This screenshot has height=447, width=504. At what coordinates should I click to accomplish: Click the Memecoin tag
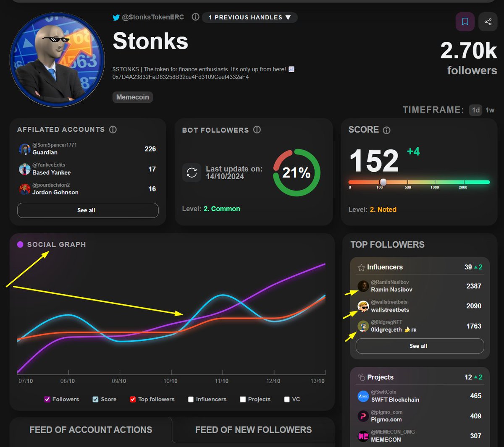[x=132, y=97]
